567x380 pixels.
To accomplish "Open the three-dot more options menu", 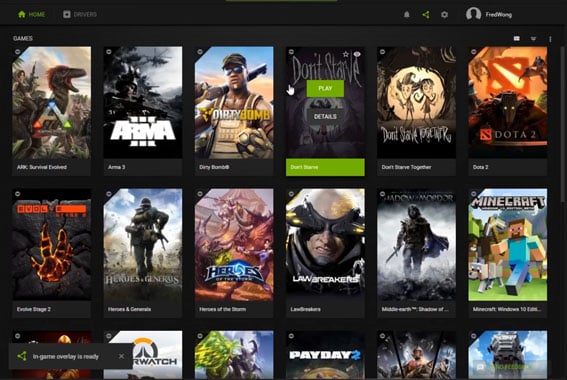I will (550, 39).
